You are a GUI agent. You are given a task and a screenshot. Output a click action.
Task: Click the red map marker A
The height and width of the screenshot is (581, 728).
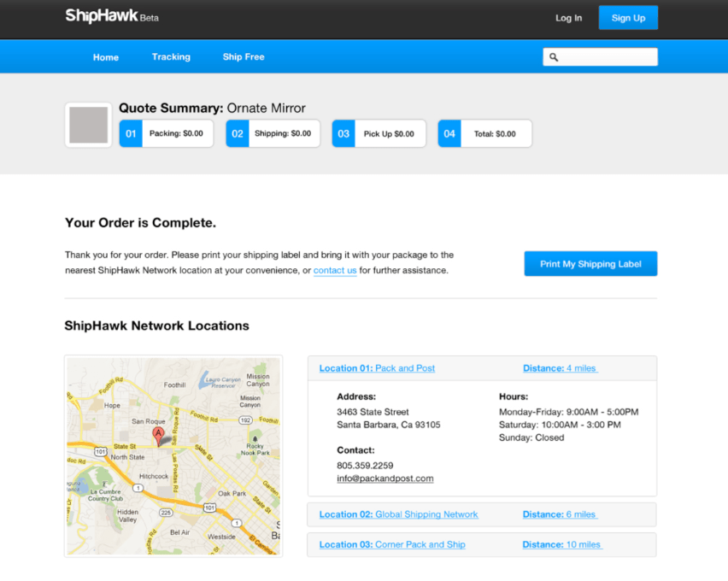tap(157, 435)
